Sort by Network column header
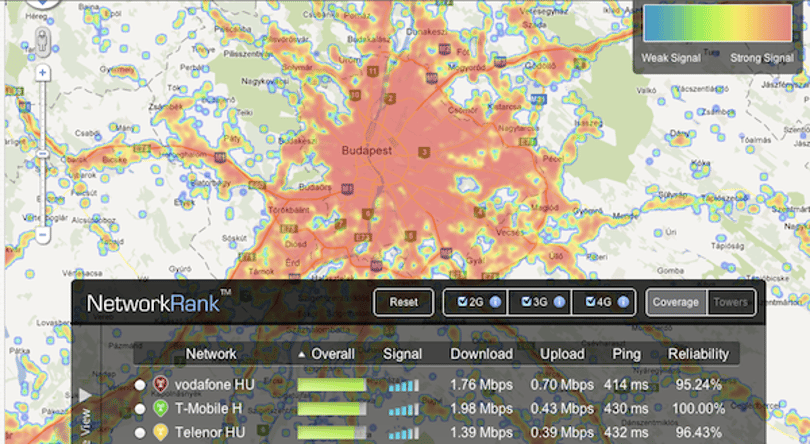Screen dimensions: 810x444 [211, 354]
